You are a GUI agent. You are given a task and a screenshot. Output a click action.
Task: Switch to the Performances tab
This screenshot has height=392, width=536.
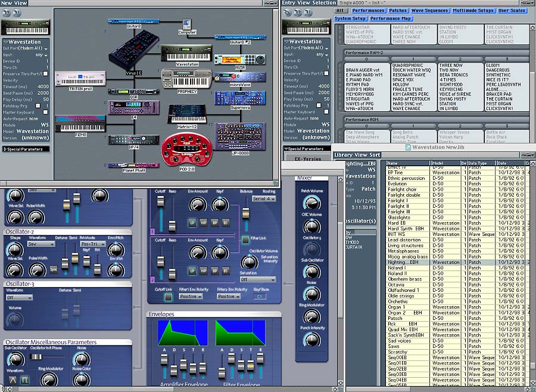coord(368,11)
